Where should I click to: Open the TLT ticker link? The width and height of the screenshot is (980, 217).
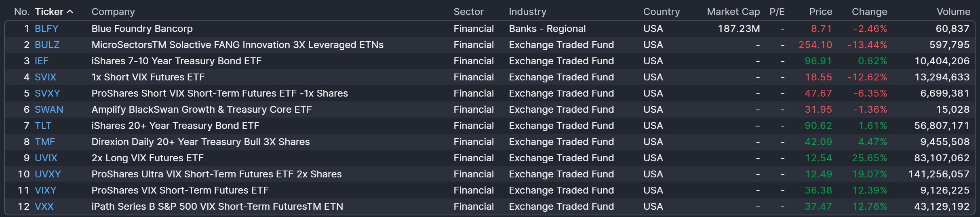tap(43, 126)
